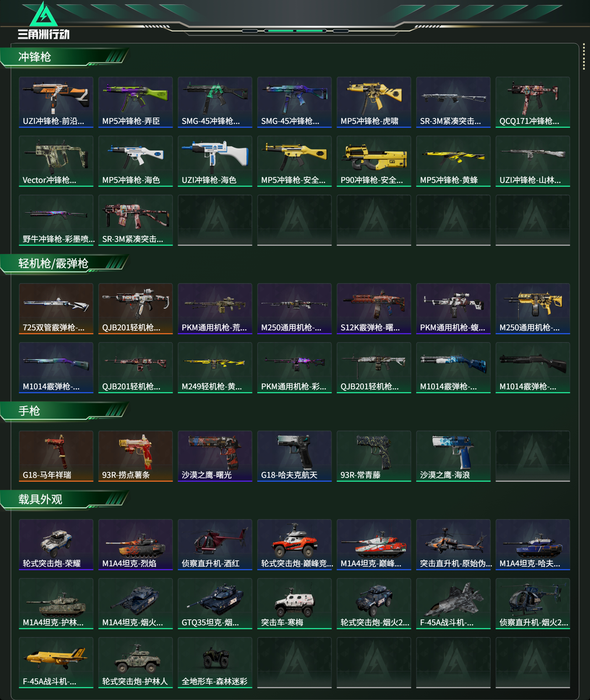Select the 725双管霰弹枪 skin tile
The image size is (590, 700).
[56, 309]
